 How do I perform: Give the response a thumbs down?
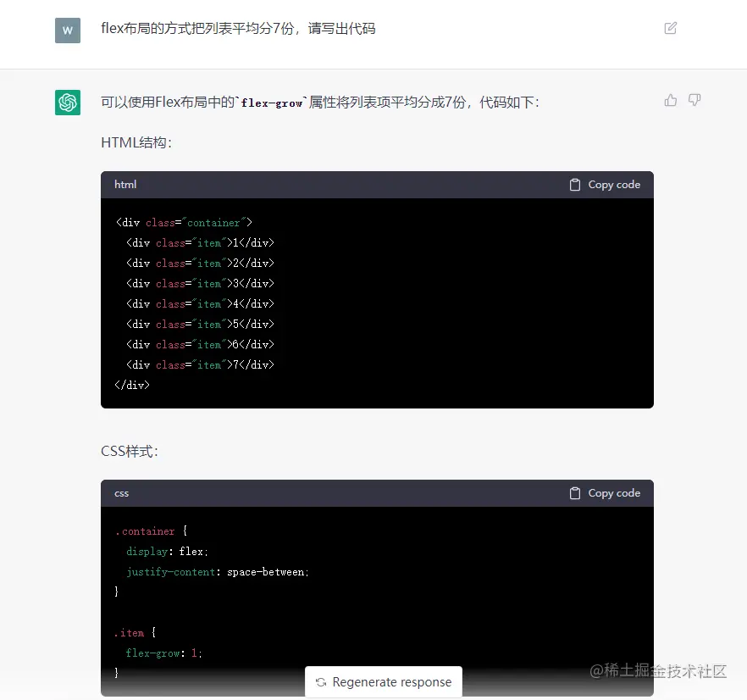point(694,100)
